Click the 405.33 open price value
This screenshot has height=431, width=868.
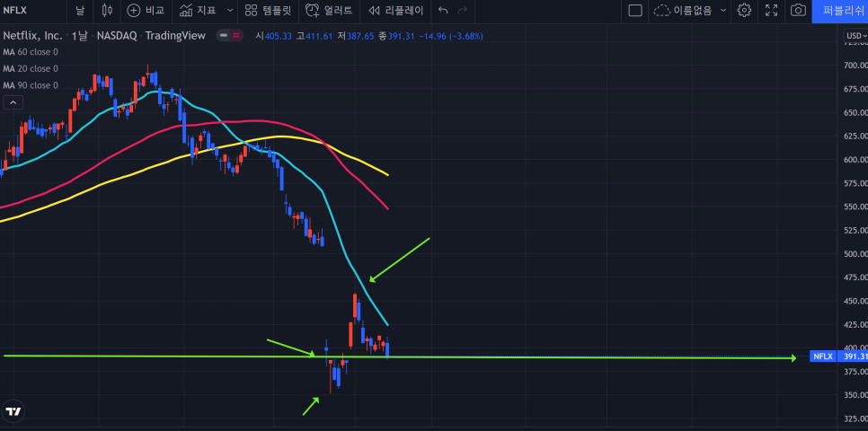click(x=278, y=36)
